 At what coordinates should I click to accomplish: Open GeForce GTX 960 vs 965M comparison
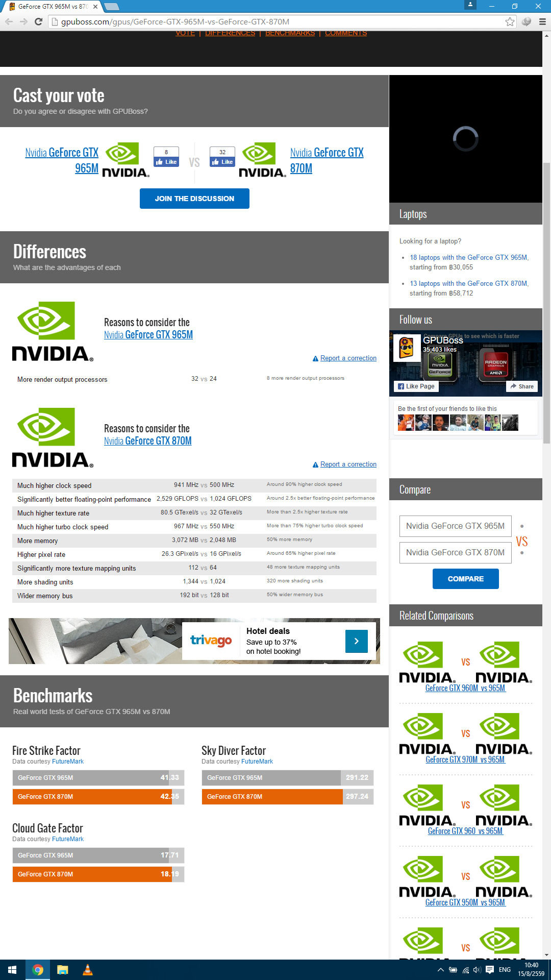(465, 831)
